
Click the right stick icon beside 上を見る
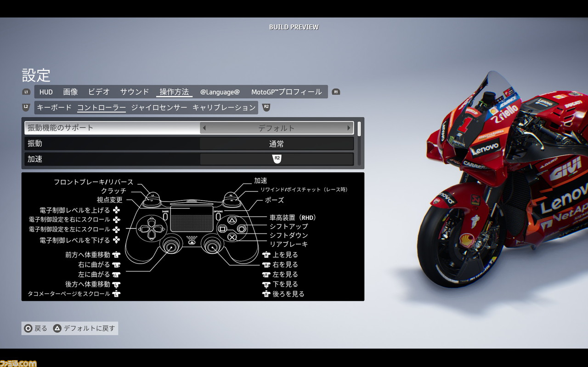tap(266, 255)
